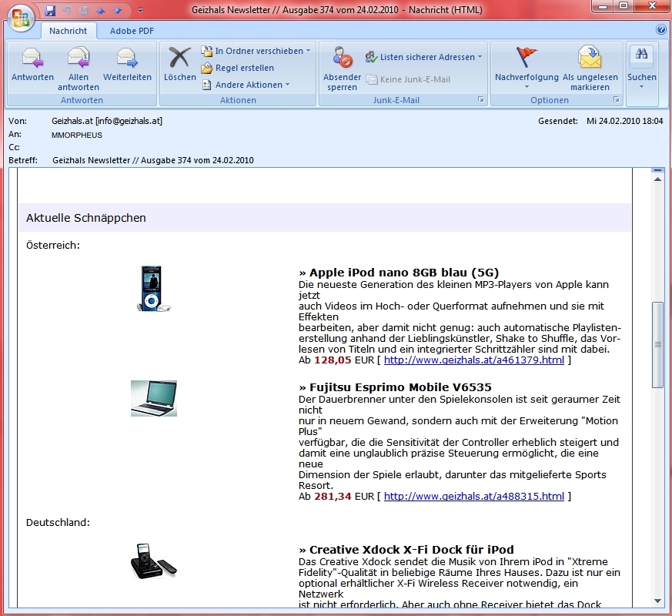Open the Junk-E-Mail options dialog launcher
This screenshot has height=616, width=672.
coord(481,99)
